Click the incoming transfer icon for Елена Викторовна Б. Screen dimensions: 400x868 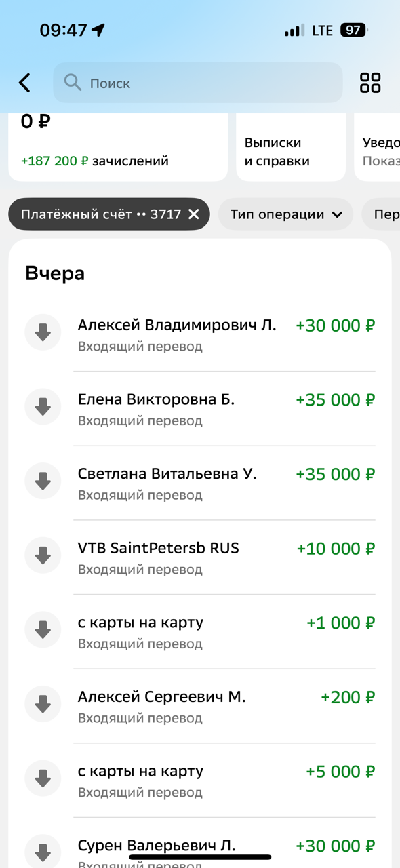(43, 406)
